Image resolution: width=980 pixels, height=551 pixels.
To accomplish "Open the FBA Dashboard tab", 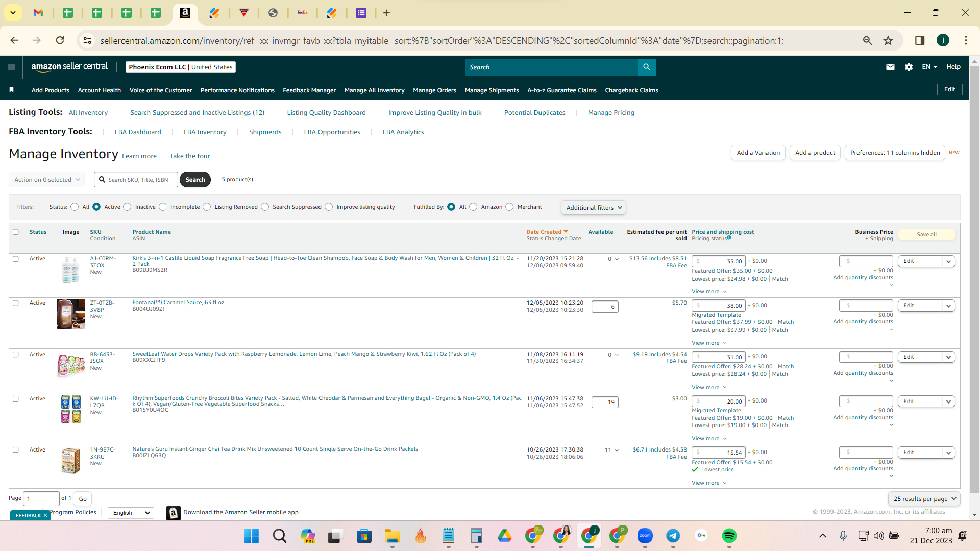I will [x=138, y=132].
